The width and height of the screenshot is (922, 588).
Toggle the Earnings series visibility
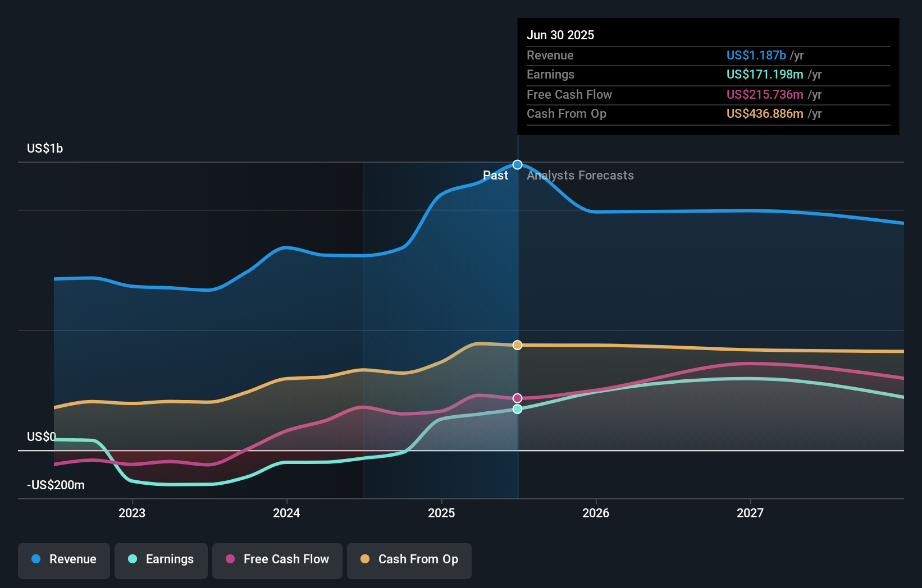click(161, 559)
